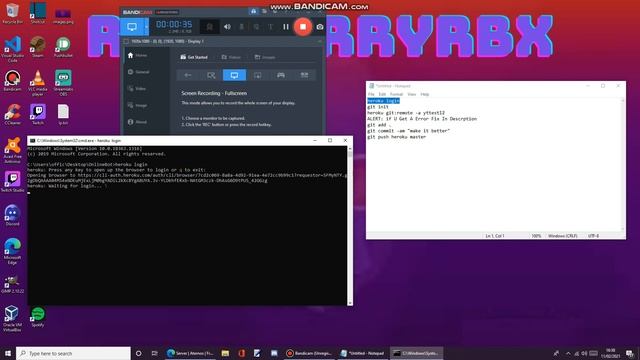Click the 'git init' line in Notepad
Screen dimensions: 640x360
pos(378,107)
